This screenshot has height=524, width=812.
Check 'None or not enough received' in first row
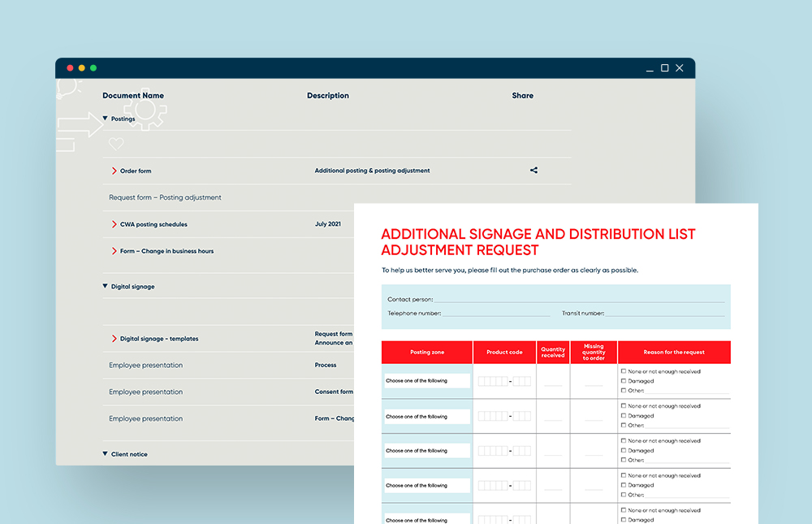point(624,371)
